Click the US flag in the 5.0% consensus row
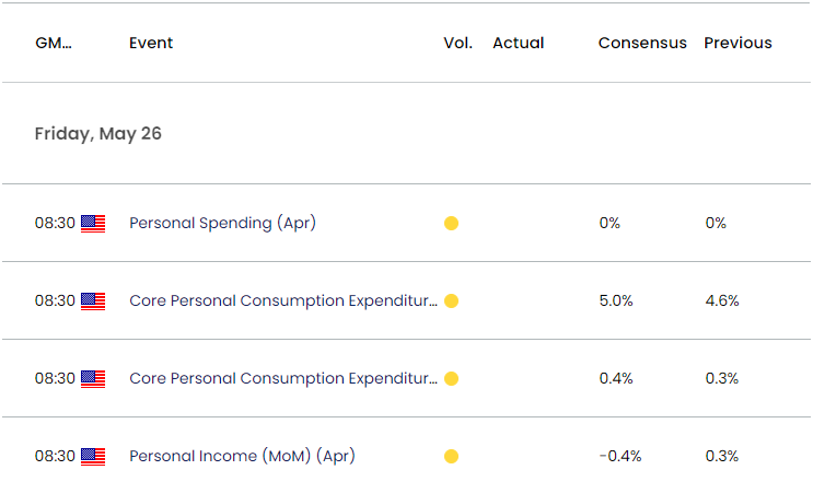Viewport: 813px width, 488px height. (x=93, y=301)
